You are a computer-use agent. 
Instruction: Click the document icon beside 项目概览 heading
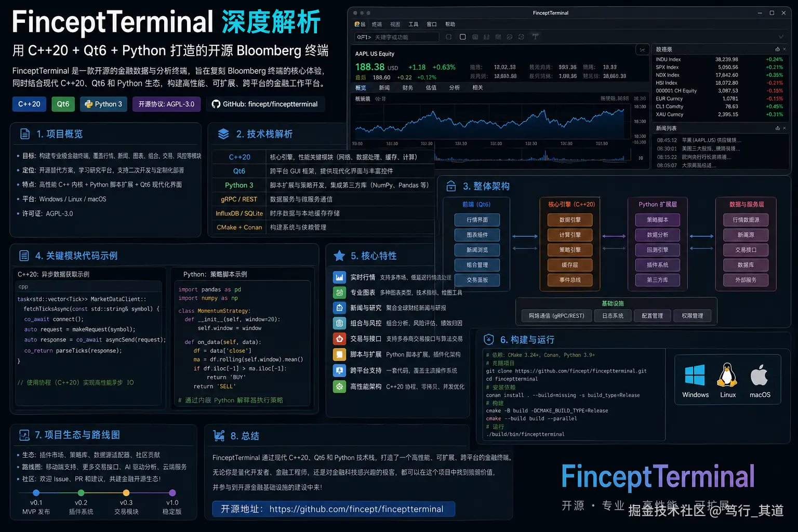coord(25,134)
